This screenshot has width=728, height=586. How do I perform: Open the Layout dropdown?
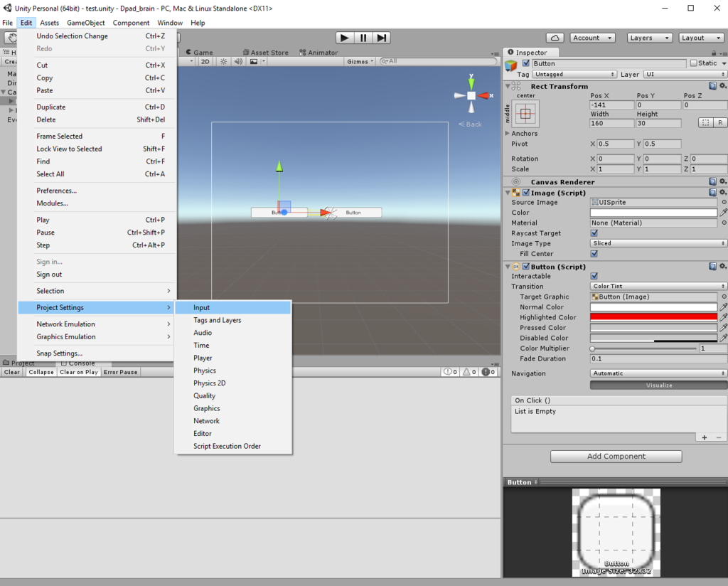click(701, 38)
